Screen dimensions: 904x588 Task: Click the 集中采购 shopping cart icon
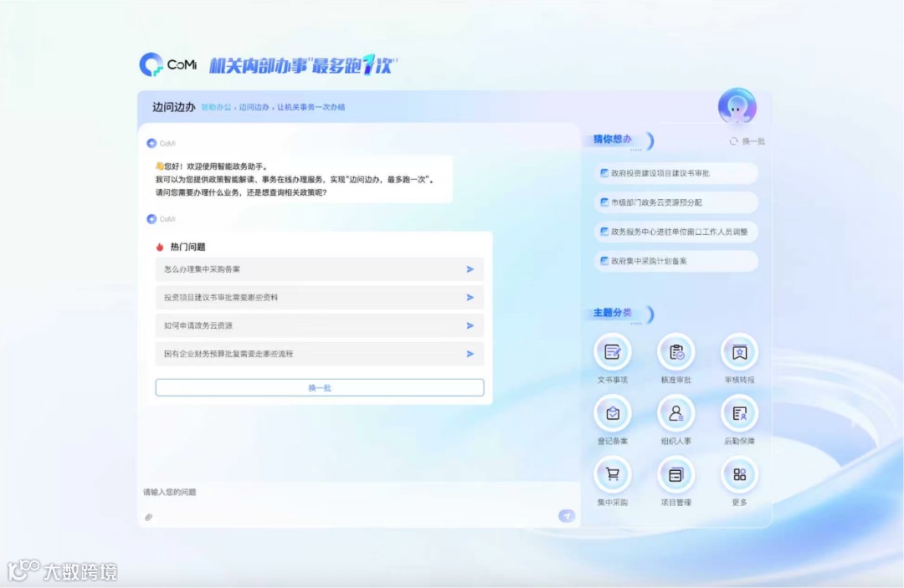tap(614, 473)
